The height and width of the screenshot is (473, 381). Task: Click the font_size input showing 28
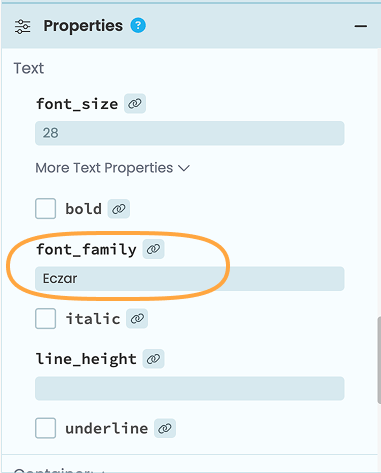click(x=190, y=133)
